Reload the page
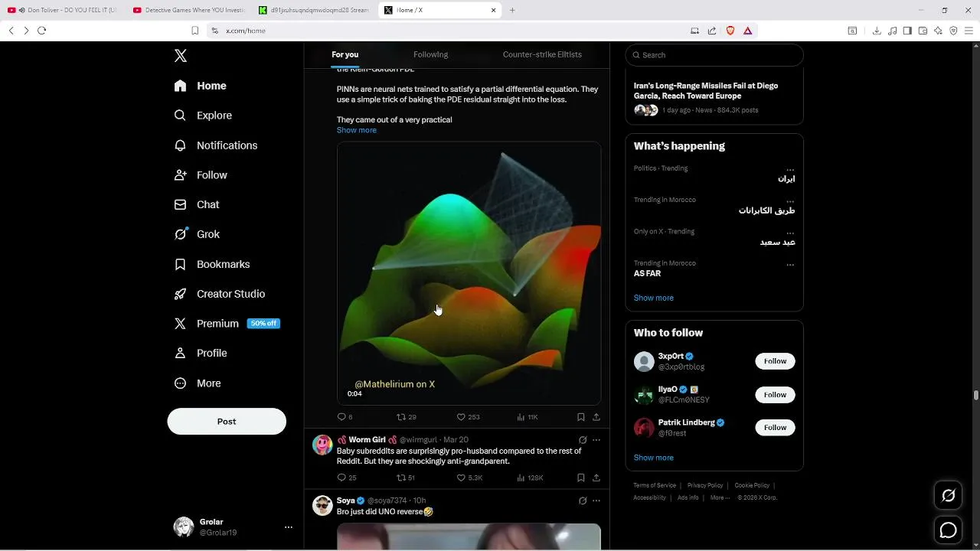Screen dimensions: 980x551 coord(41,31)
